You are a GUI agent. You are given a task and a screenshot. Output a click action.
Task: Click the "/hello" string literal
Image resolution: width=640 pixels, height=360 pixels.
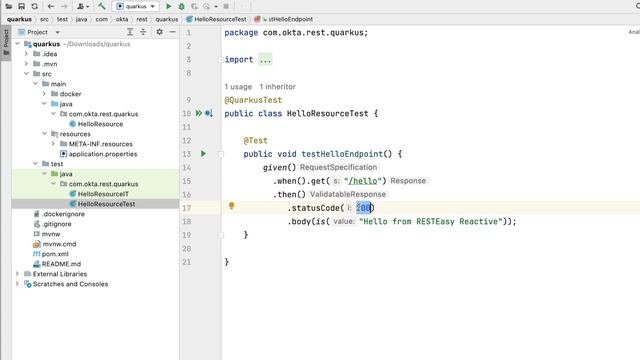click(362, 181)
